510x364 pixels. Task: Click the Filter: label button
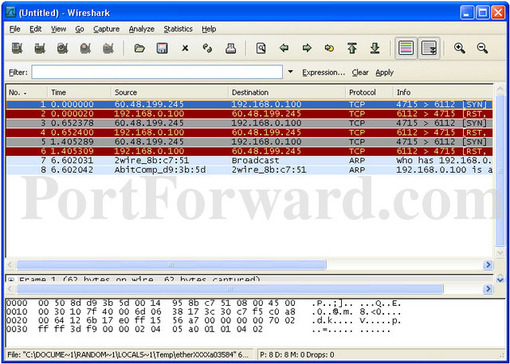point(18,72)
